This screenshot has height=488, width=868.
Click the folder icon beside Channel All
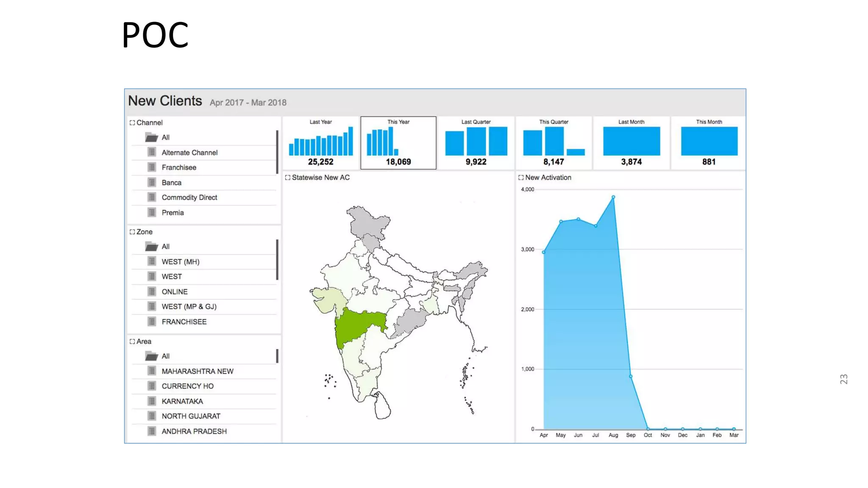[151, 137]
